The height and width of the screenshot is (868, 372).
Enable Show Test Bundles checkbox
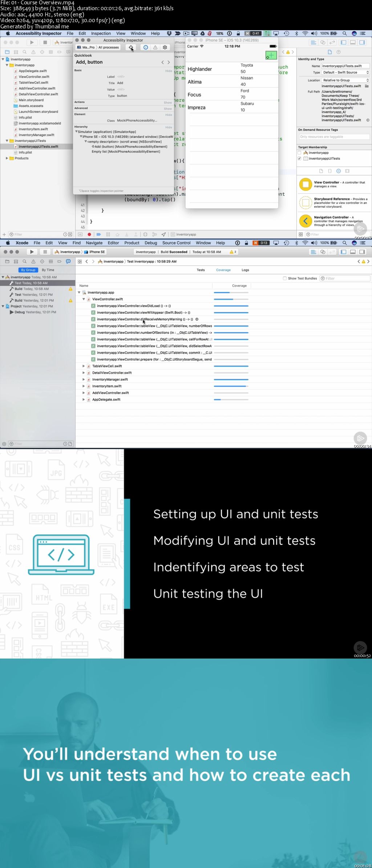point(285,279)
